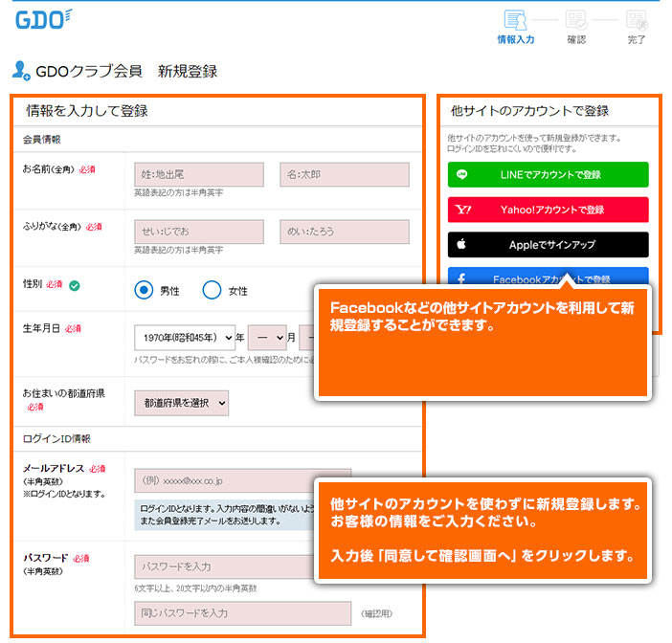Click the green checkmark beside 性別
This screenshot has height=643, width=672.
74,286
